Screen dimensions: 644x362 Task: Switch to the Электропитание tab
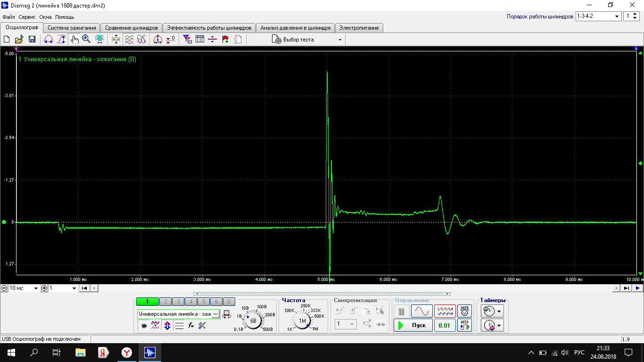click(359, 28)
